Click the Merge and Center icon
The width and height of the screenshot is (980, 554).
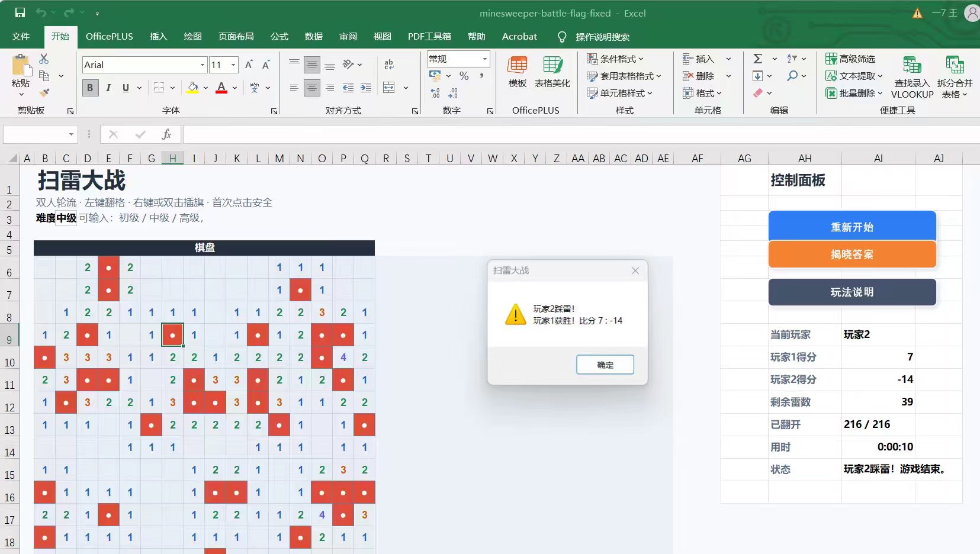tap(389, 88)
